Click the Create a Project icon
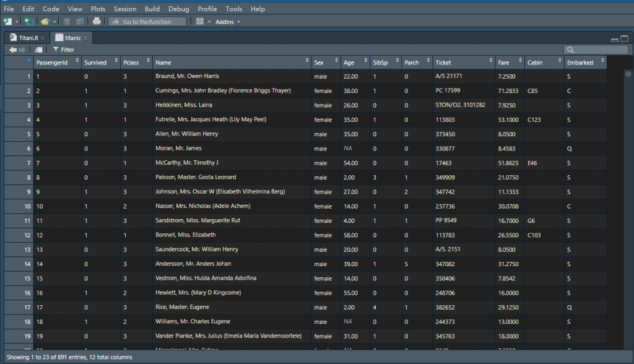 [28, 22]
